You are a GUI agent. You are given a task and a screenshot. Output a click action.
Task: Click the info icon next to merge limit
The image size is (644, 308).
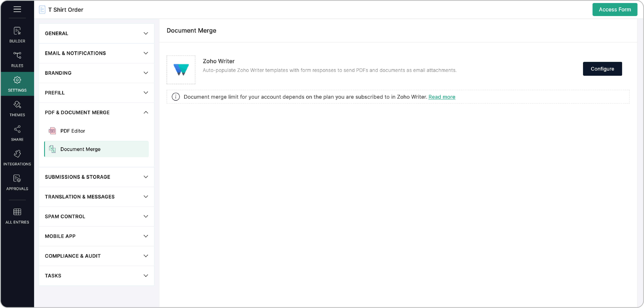click(x=176, y=97)
